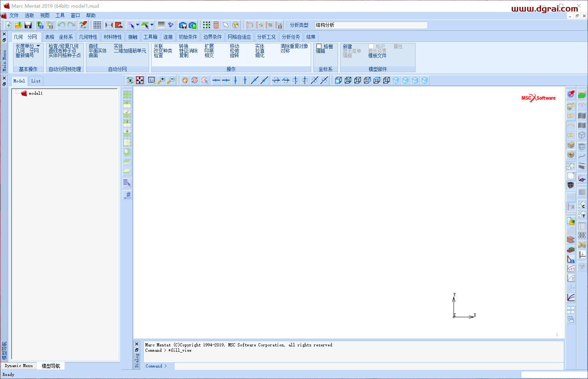Switch to the 接触 tab

coord(133,37)
